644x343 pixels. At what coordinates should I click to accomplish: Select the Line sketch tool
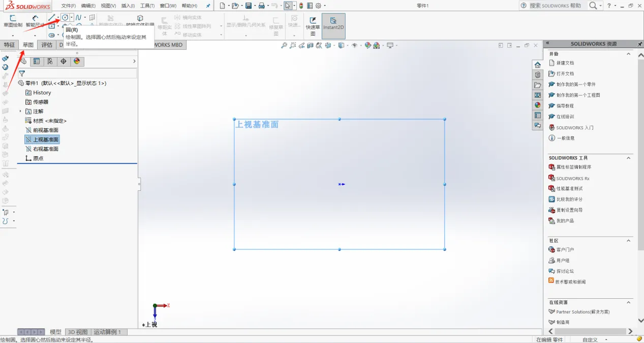pyautogui.click(x=51, y=18)
